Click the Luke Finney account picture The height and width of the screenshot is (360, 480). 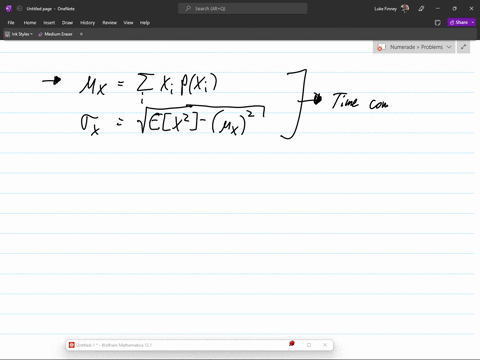[405, 9]
